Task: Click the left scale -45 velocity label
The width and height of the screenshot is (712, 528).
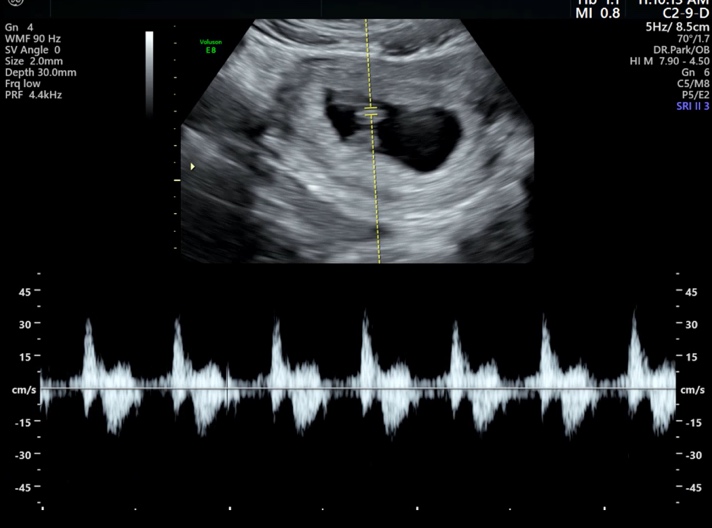Action: click(23, 488)
